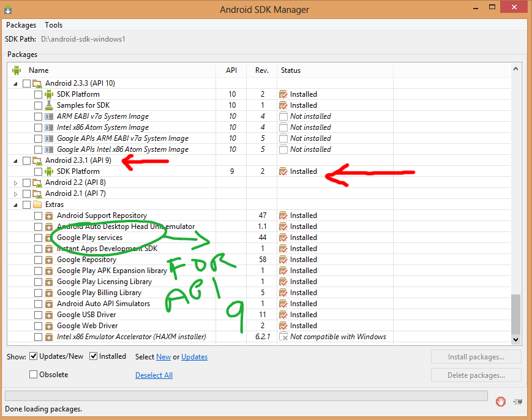This screenshot has height=420, width=532.
Task: Click the Android SDK Manager title bar icon
Action: 8,10
